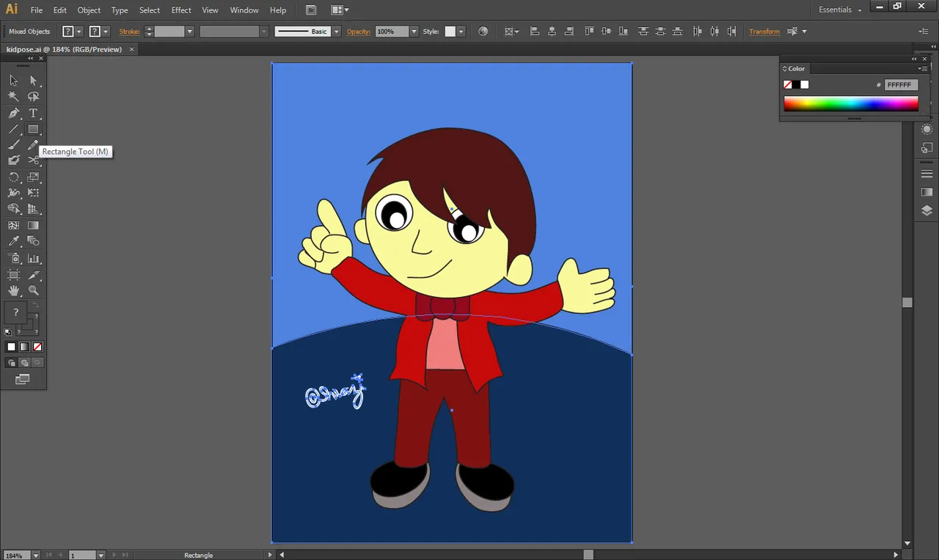The width and height of the screenshot is (939, 560).
Task: Open the Arrange Documents dropdown
Action: click(x=340, y=10)
